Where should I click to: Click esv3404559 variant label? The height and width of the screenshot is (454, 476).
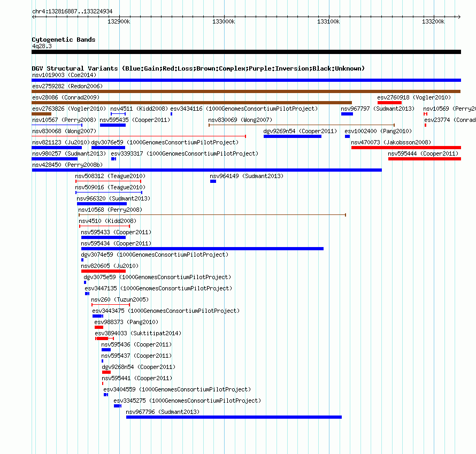click(x=177, y=389)
